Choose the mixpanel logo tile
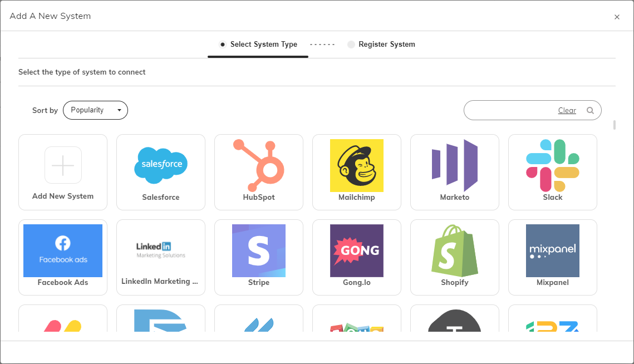 click(x=552, y=251)
